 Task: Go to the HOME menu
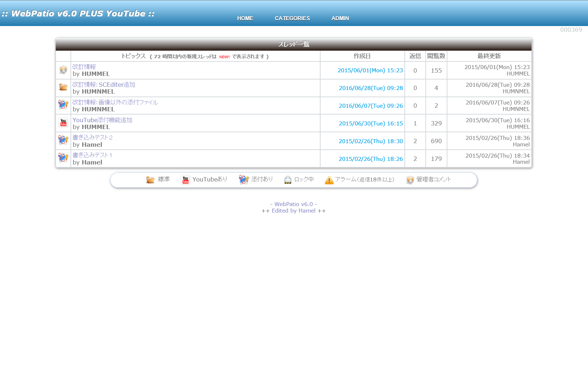pyautogui.click(x=245, y=18)
